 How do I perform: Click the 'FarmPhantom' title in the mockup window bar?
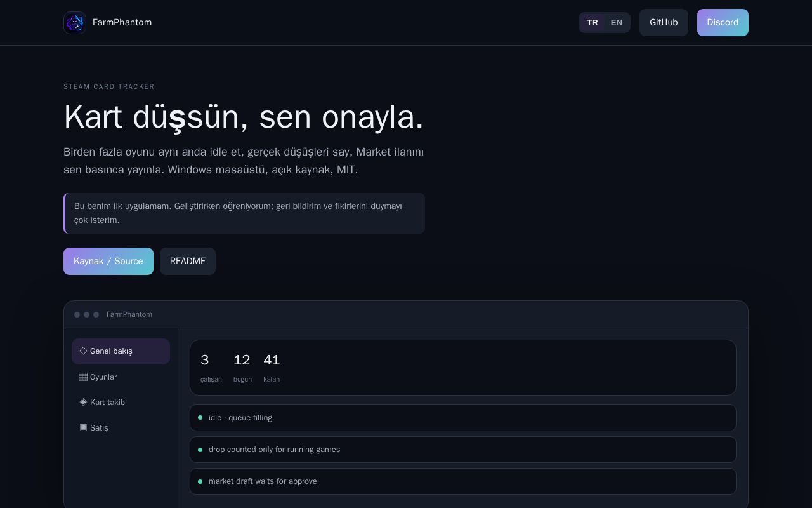(129, 315)
